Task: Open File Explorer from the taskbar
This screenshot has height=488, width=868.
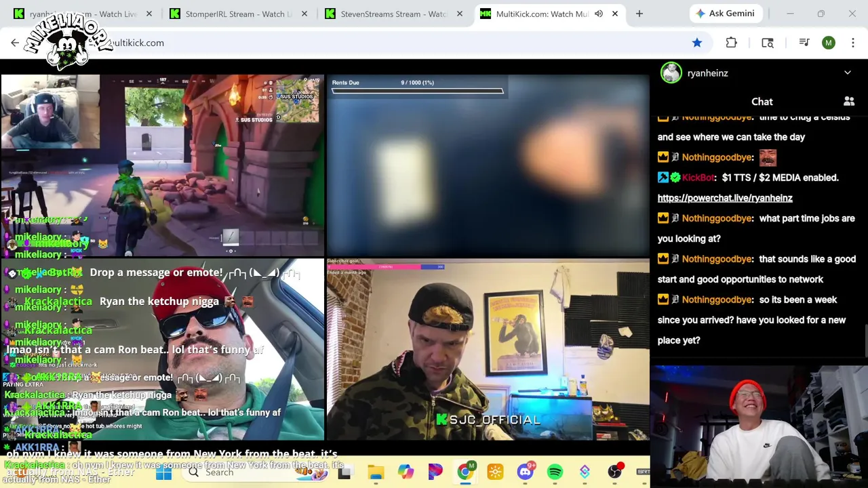Action: point(376,472)
